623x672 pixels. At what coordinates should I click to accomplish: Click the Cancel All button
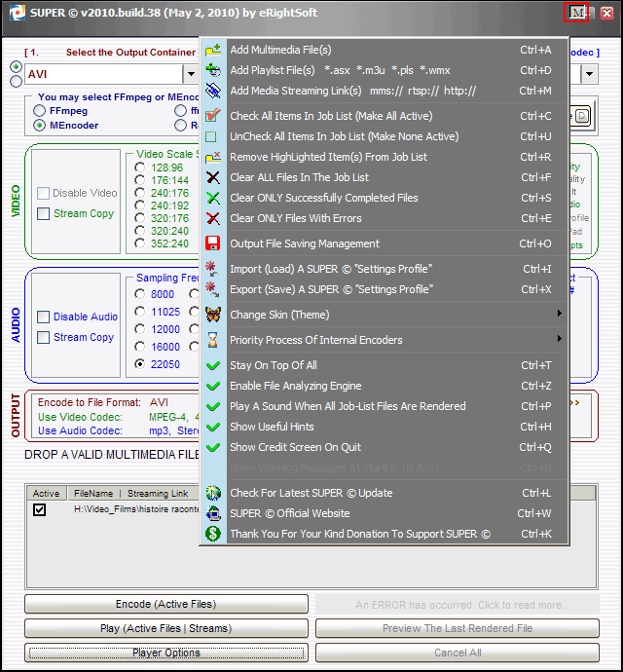(x=458, y=653)
